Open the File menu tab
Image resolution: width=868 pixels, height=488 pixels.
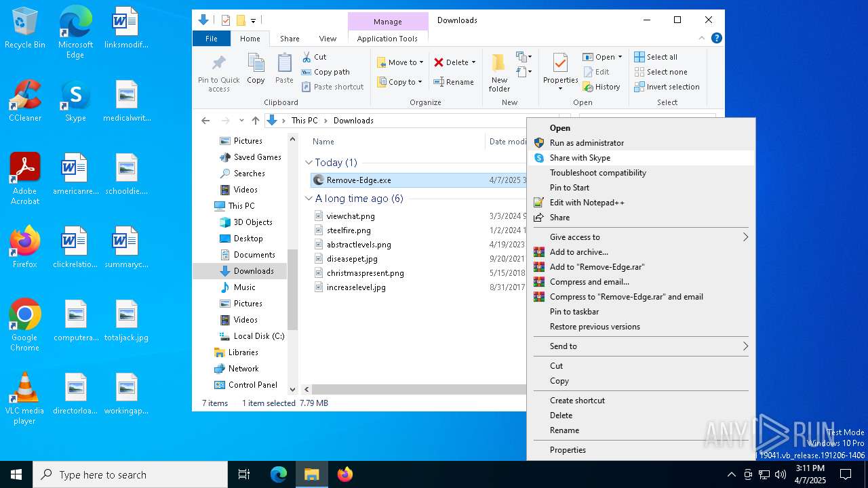(x=212, y=39)
